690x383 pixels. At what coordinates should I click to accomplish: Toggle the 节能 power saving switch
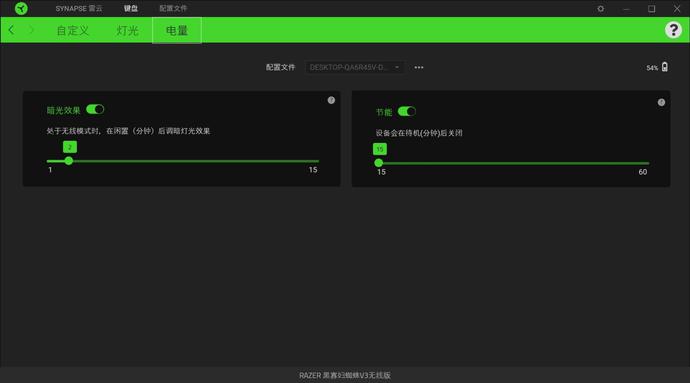coord(406,111)
